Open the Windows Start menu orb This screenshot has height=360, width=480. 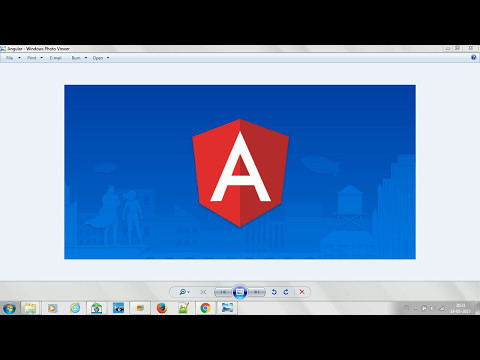pyautogui.click(x=9, y=308)
